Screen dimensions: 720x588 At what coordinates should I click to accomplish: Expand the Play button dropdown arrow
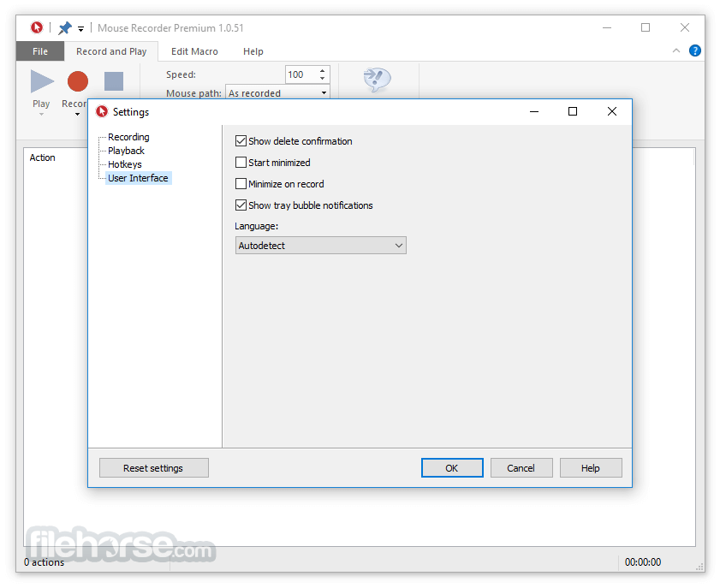click(41, 115)
